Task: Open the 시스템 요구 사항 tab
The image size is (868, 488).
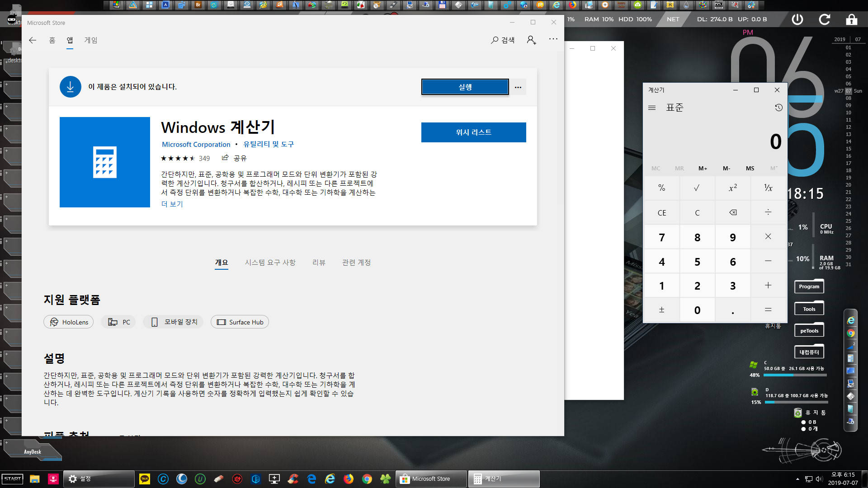Action: pos(270,263)
